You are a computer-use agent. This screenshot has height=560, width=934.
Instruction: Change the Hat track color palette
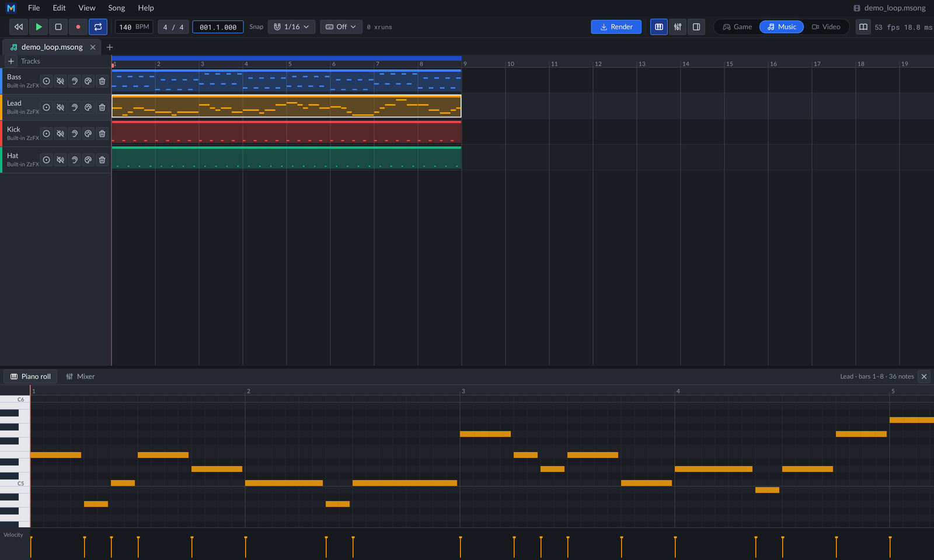(x=88, y=160)
